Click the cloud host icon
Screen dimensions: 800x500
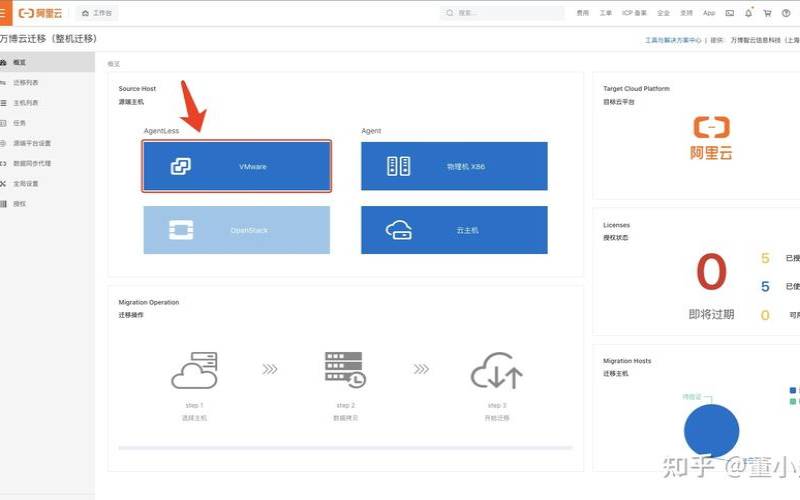tap(399, 230)
